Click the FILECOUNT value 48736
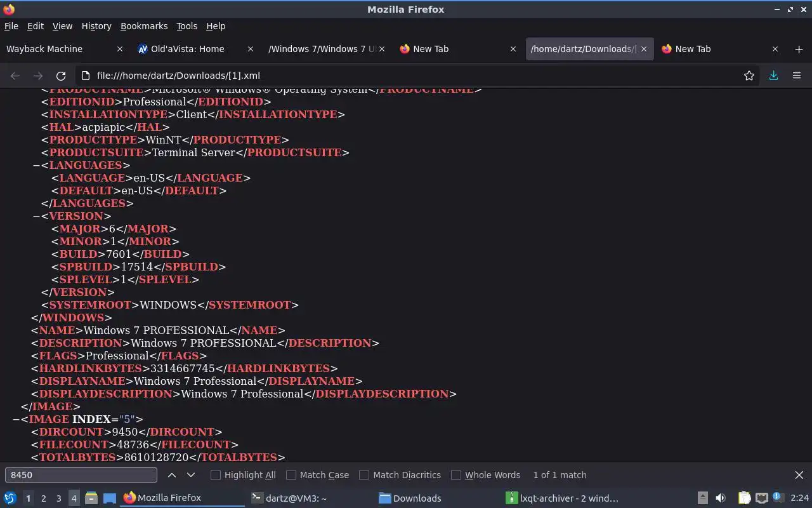Screen dimensions: 812x508 [x=134, y=444]
